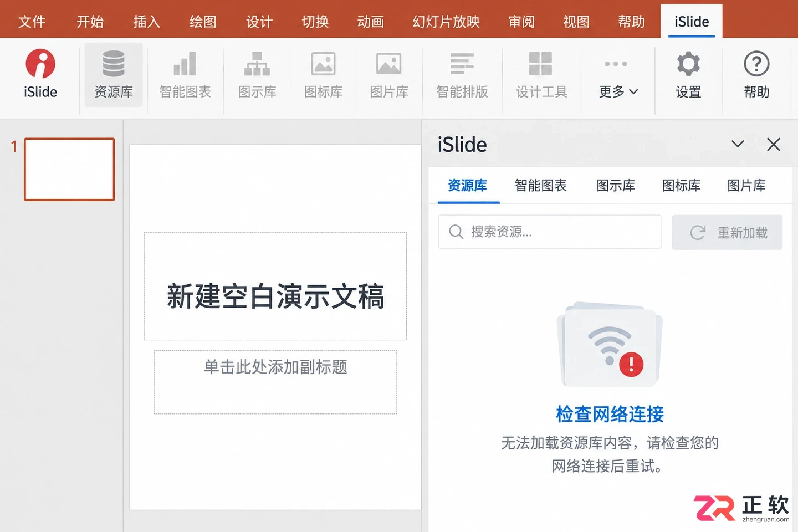
Task: Focus the 搜索资源 search field
Action: 550,232
